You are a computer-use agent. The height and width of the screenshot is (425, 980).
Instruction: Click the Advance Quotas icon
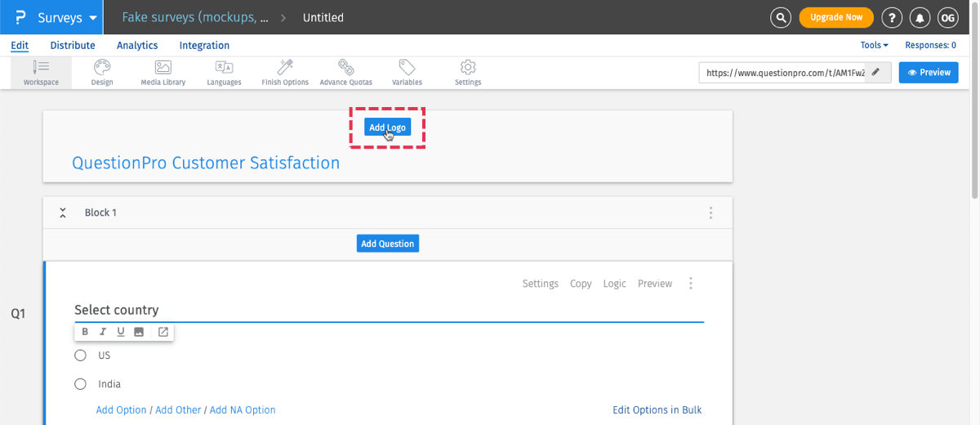[345, 68]
